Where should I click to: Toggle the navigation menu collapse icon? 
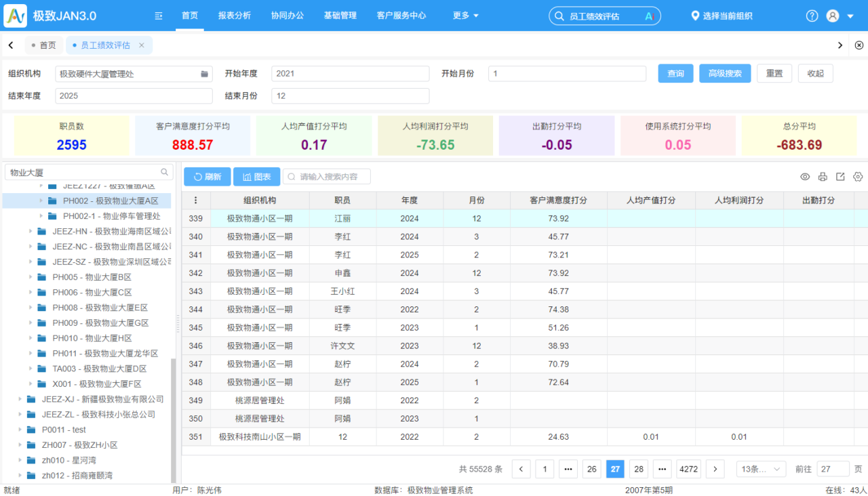point(159,16)
